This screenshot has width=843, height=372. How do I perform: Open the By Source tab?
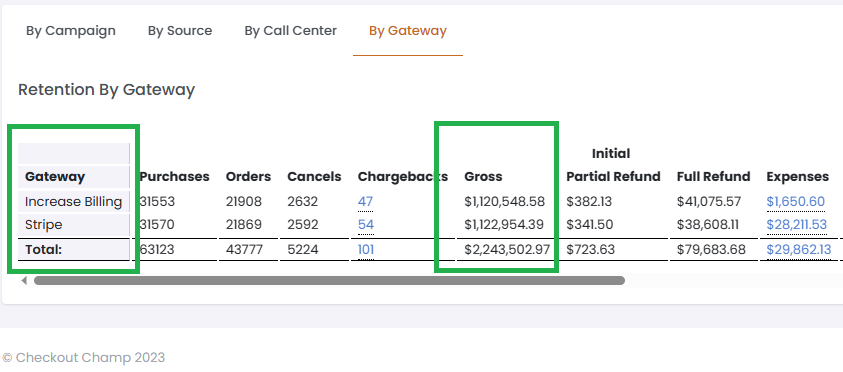180,31
